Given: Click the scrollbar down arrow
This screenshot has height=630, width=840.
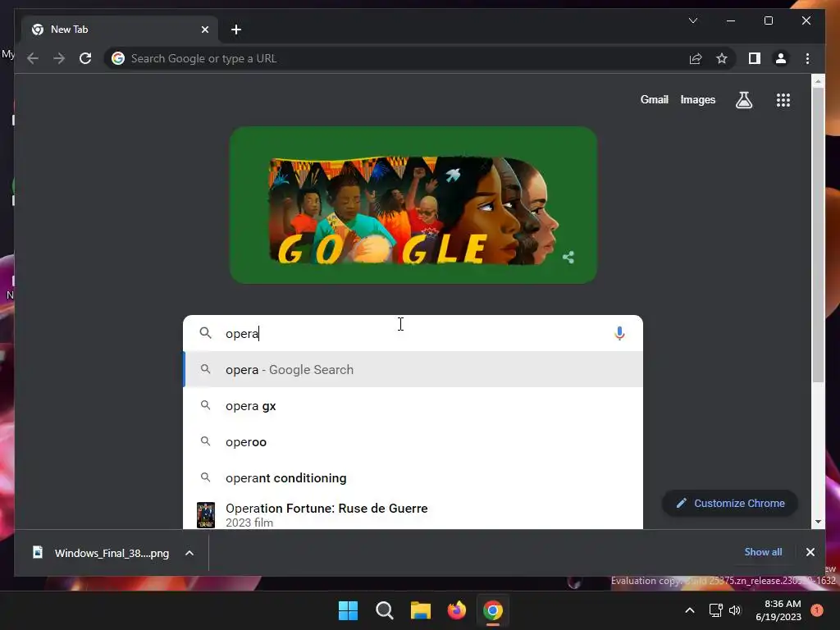Looking at the screenshot, I should (x=818, y=521).
